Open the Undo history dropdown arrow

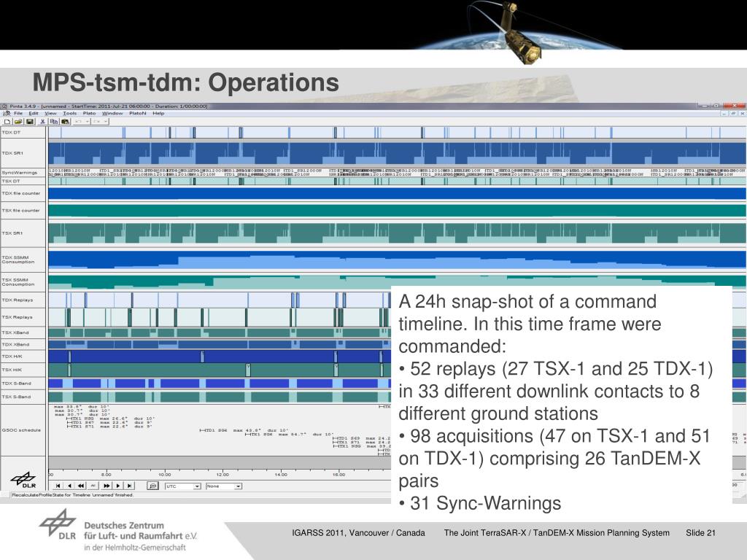coord(88,122)
